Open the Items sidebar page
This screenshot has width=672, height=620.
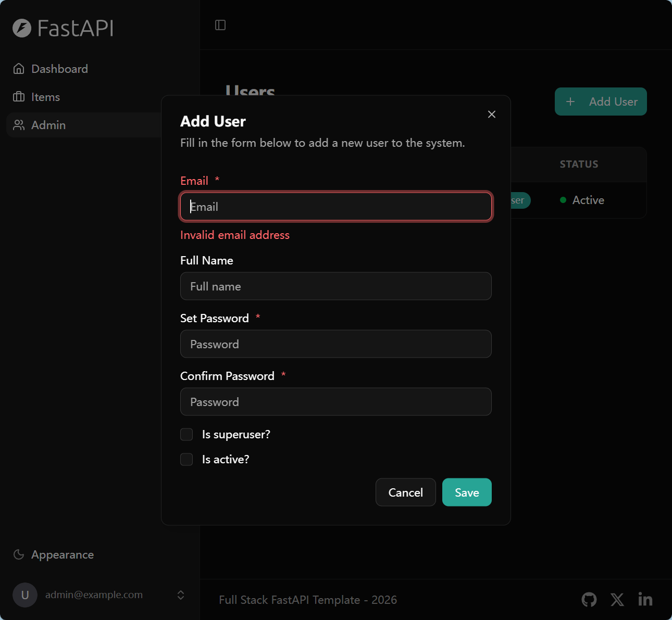coord(45,97)
